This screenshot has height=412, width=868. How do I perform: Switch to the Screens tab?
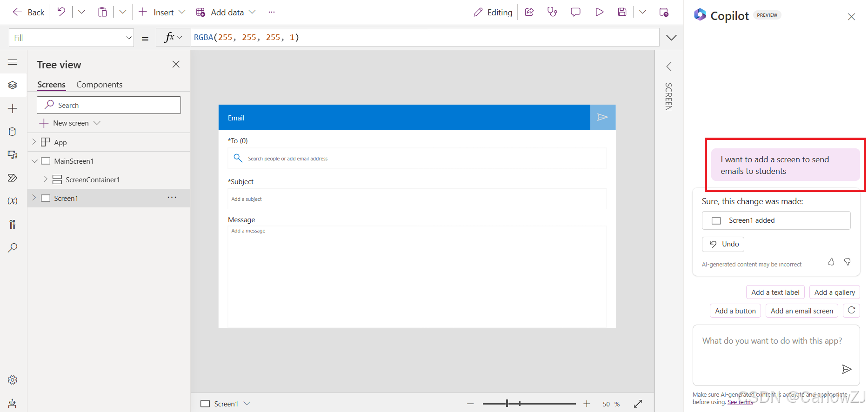point(51,85)
